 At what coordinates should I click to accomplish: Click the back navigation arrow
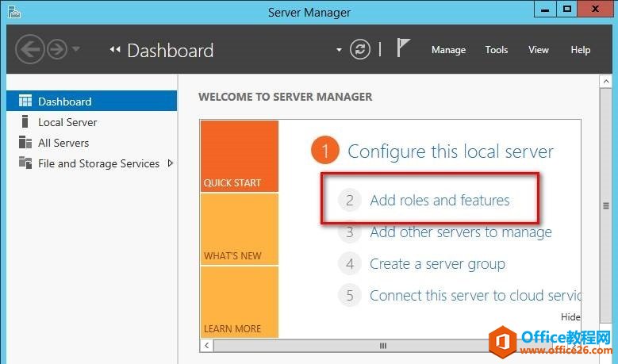tap(29, 50)
